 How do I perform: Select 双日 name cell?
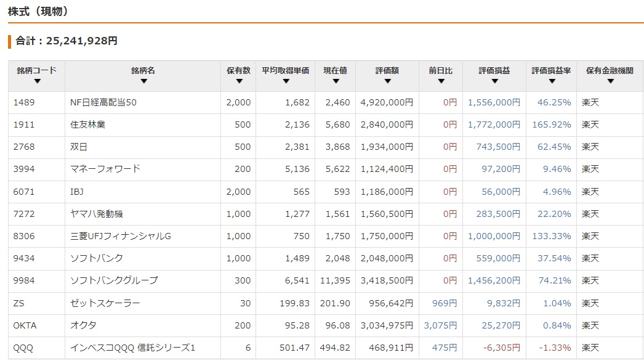[142, 147]
